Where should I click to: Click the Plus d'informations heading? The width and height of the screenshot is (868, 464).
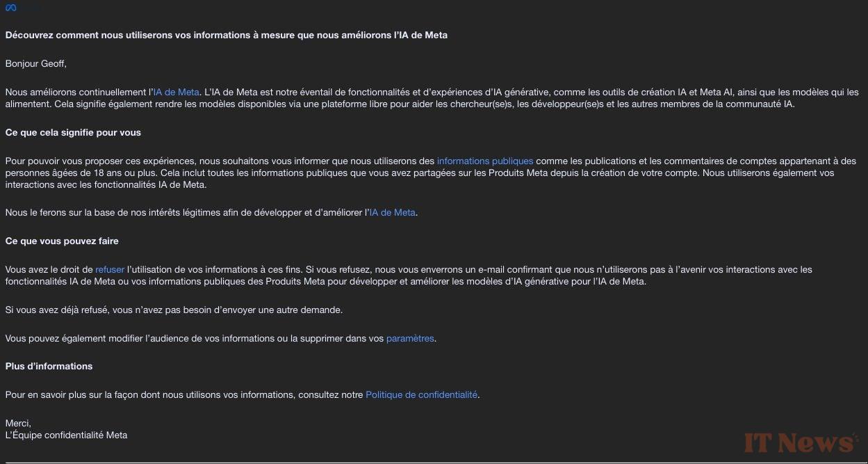pos(49,366)
